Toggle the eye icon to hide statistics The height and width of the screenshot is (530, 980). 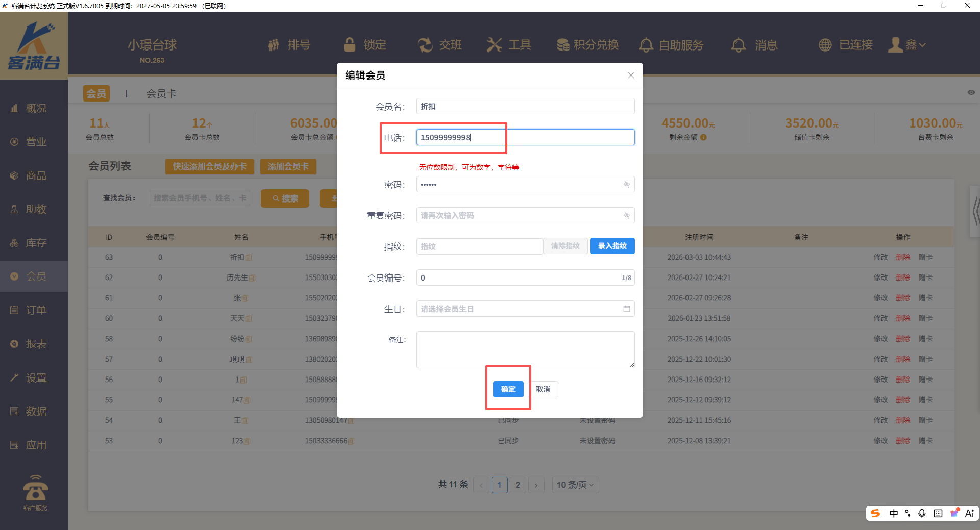971,92
